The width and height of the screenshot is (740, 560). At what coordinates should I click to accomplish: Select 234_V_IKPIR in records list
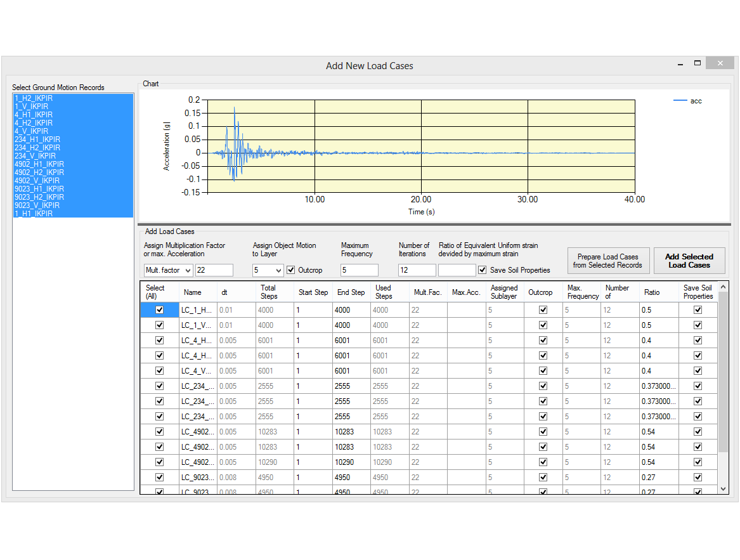pos(36,156)
